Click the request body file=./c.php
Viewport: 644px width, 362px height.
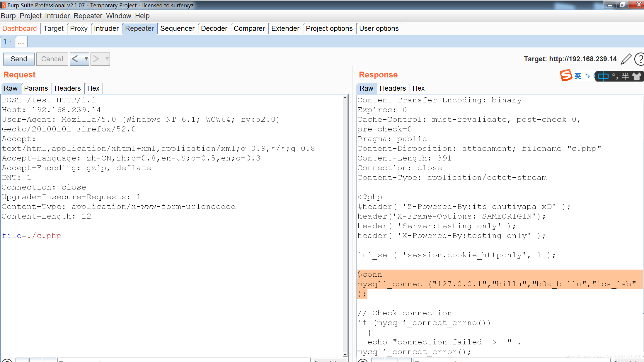coord(32,236)
